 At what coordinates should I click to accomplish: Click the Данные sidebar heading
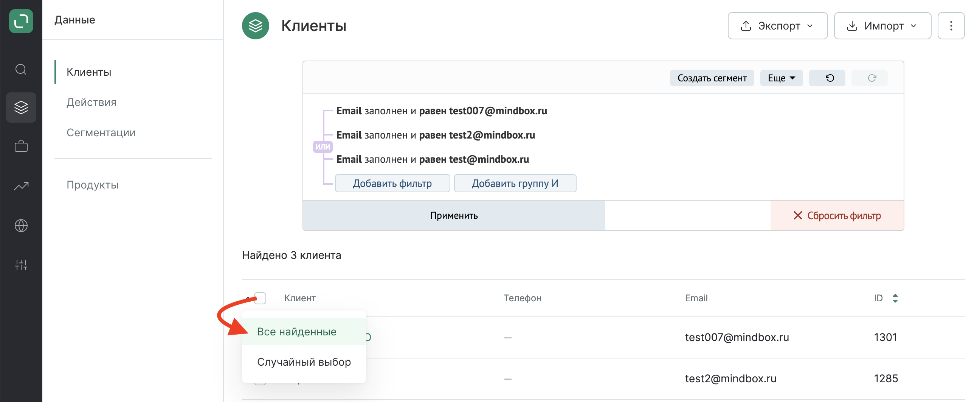[74, 20]
